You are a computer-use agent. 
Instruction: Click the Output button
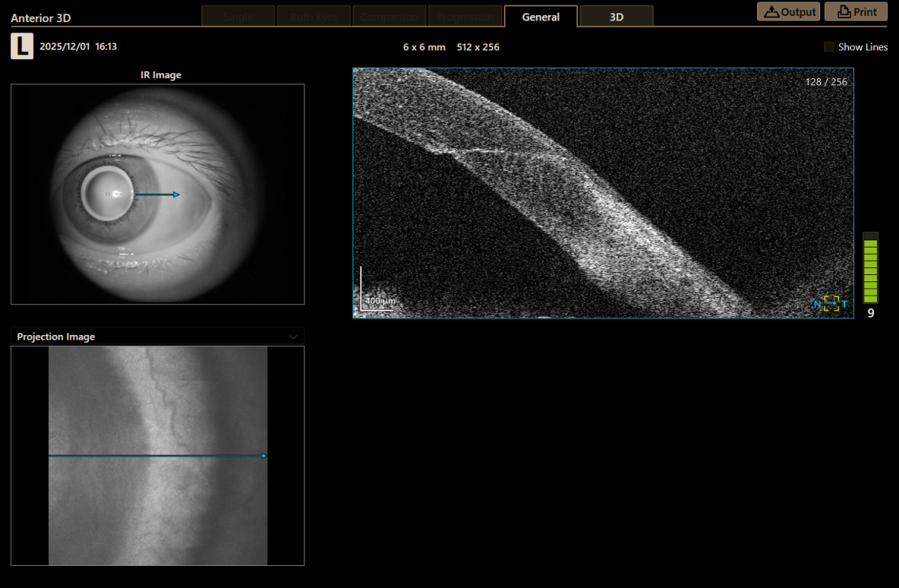tap(788, 11)
